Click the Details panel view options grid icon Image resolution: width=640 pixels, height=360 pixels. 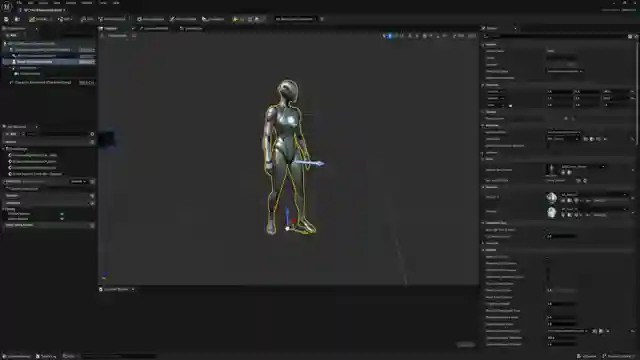coord(630,36)
